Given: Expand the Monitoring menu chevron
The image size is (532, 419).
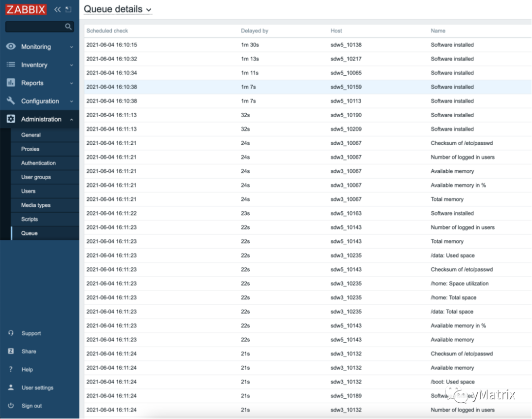Looking at the screenshot, I should [x=71, y=47].
